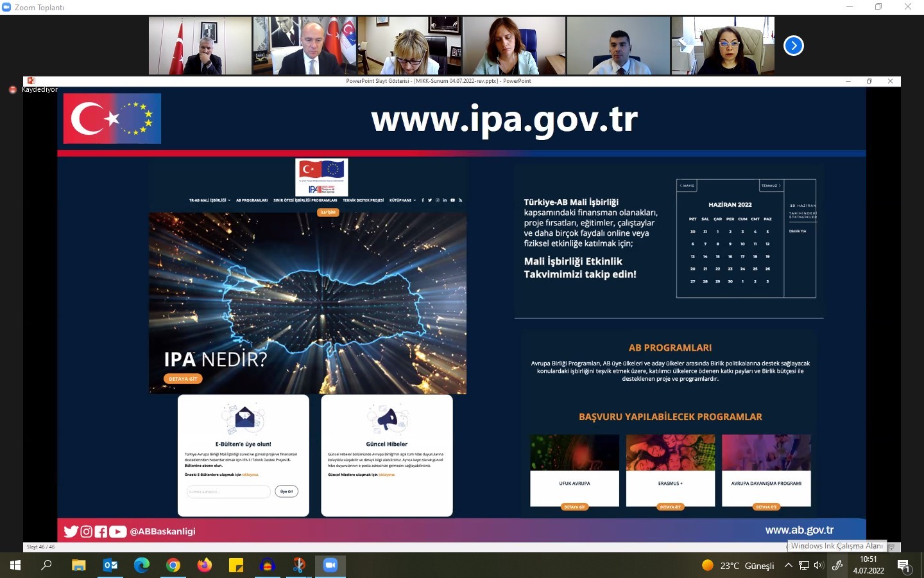924x578 pixels.
Task: Open the AB Programları menu item
Action: pyautogui.click(x=252, y=200)
